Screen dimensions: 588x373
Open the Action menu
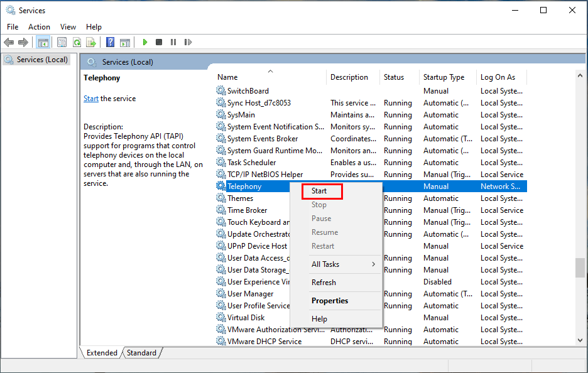39,27
